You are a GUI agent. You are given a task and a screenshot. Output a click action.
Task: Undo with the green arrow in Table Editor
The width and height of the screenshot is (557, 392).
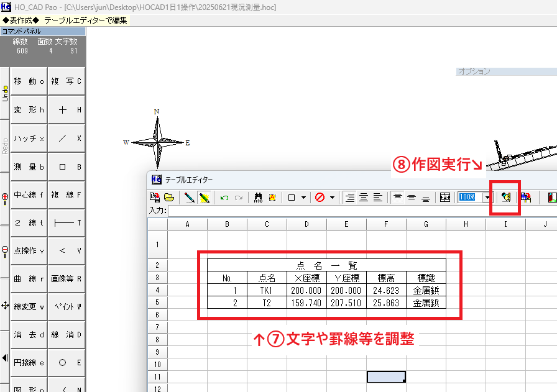pos(224,198)
